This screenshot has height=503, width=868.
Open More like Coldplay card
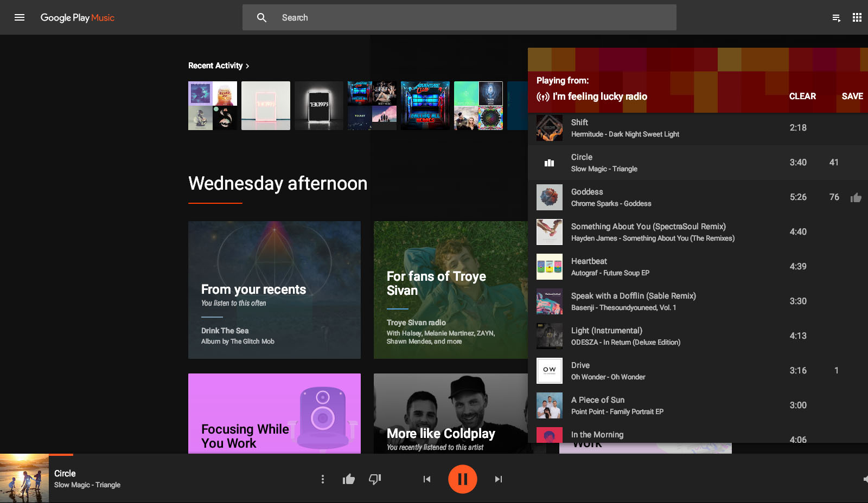450,414
